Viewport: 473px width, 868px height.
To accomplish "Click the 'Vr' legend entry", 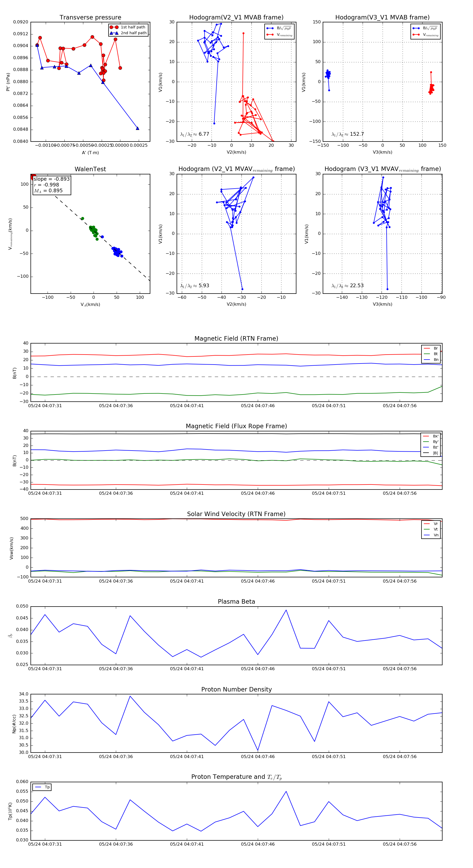I will click(431, 524).
